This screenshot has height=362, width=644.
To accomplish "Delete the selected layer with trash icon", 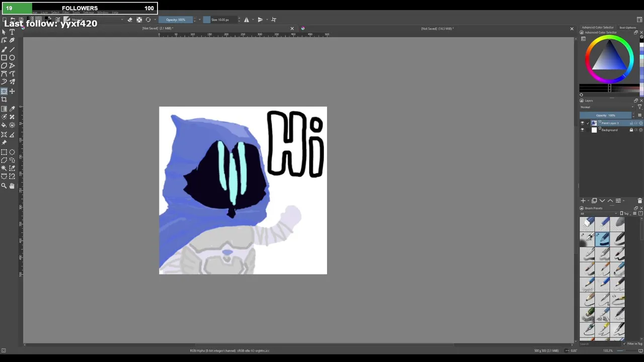I will 639,201.
